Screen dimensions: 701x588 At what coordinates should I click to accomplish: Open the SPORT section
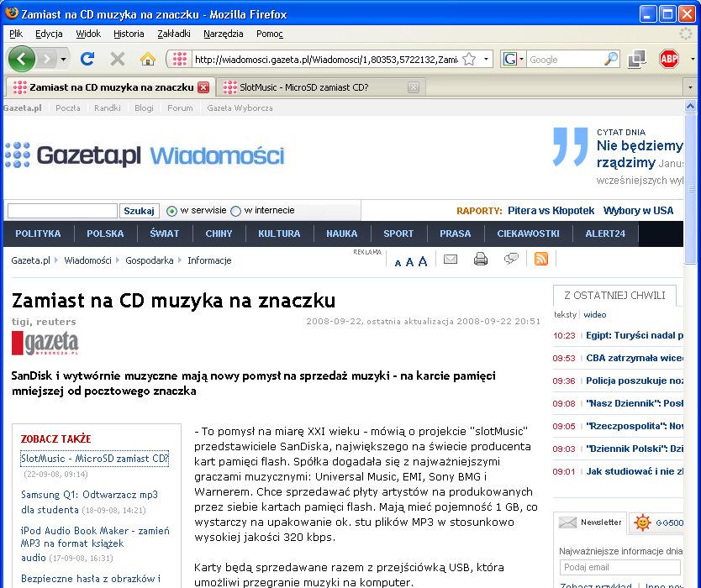(398, 234)
